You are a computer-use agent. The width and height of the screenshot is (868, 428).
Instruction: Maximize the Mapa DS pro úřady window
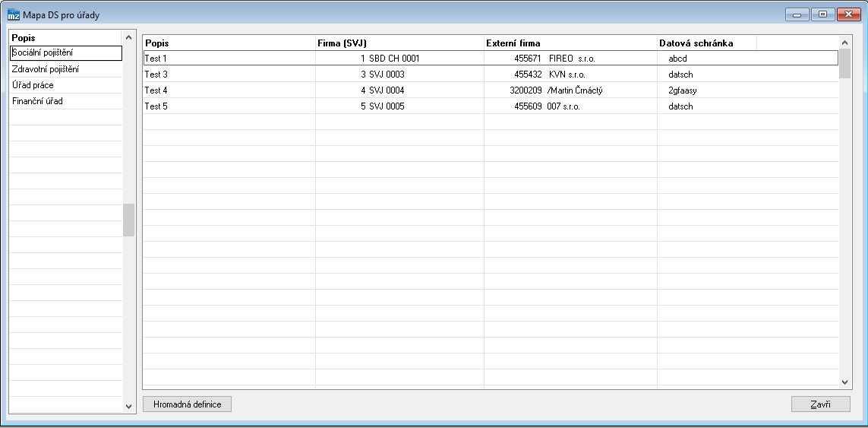tap(823, 15)
